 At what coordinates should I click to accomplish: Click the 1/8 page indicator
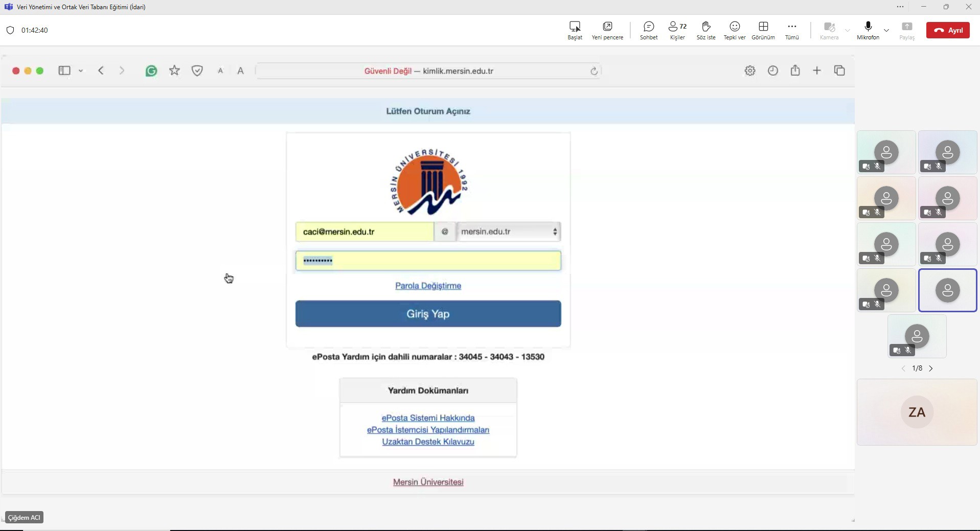click(x=917, y=368)
